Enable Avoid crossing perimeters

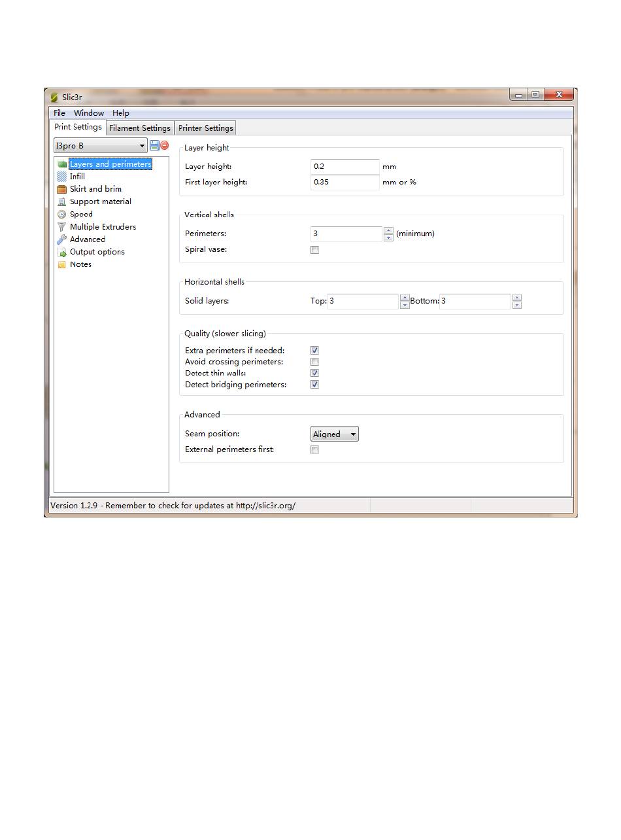click(x=314, y=362)
